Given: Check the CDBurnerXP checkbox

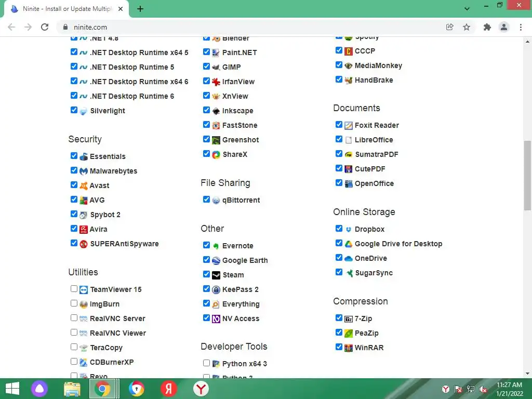Looking at the screenshot, I should [x=74, y=362].
